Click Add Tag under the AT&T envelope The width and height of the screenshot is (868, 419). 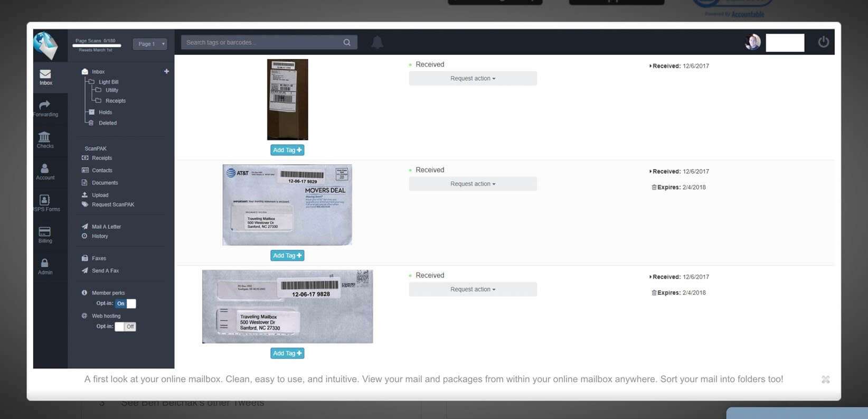coord(287,256)
